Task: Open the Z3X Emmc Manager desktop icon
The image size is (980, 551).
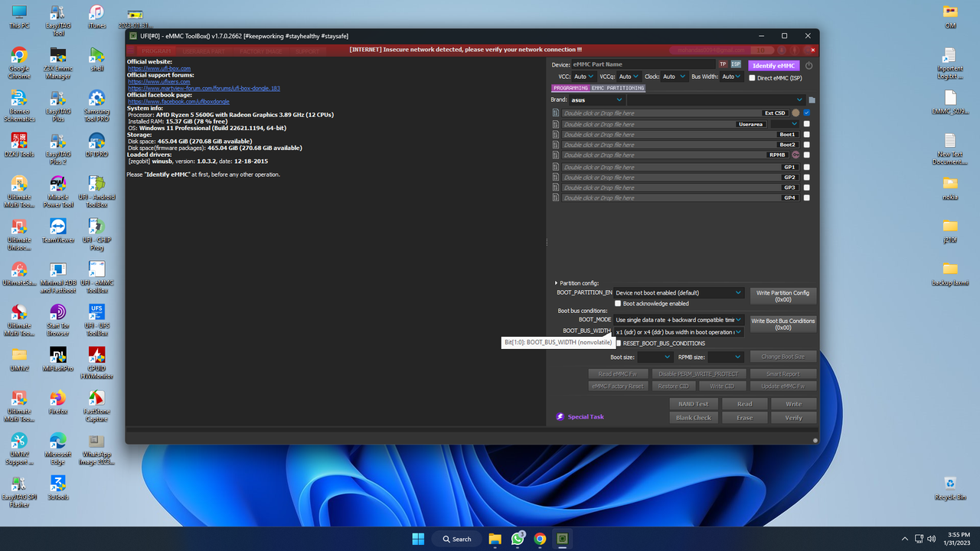Action: pyautogui.click(x=58, y=63)
